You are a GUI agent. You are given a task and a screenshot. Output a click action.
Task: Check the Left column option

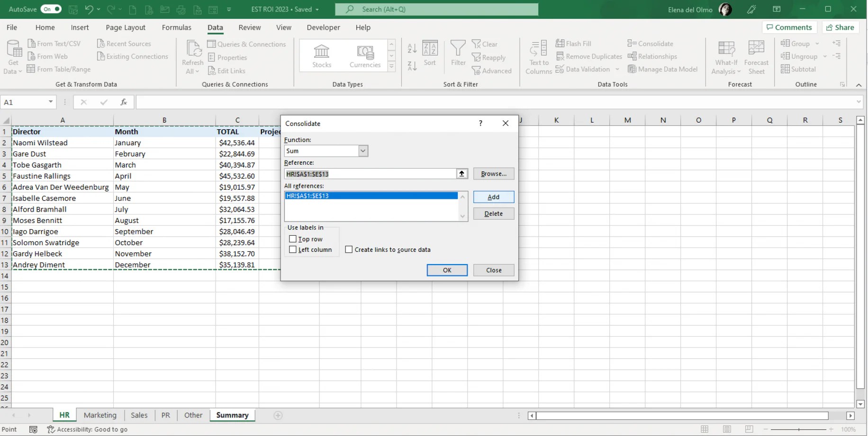[x=293, y=249]
